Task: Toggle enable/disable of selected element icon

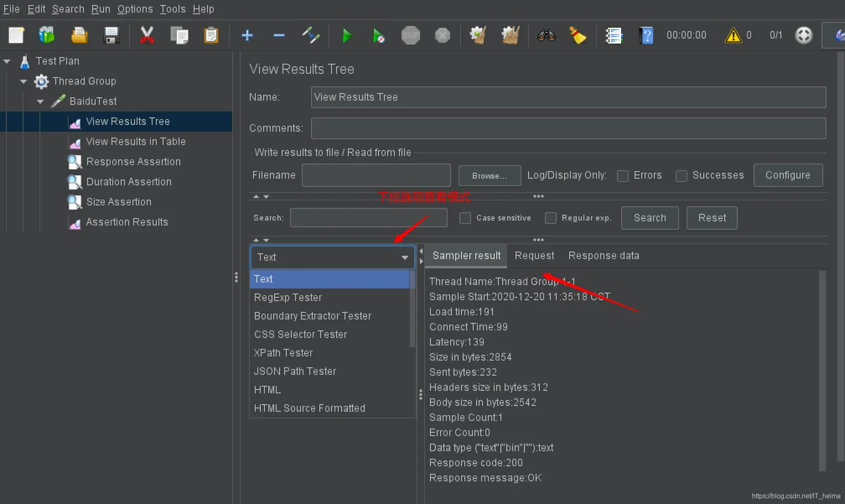Action: (x=311, y=35)
